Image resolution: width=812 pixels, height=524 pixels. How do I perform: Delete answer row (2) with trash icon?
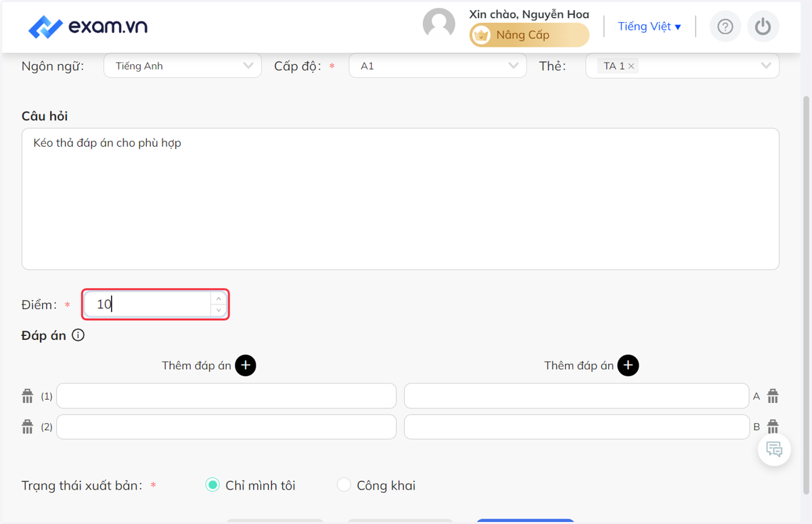click(x=28, y=427)
